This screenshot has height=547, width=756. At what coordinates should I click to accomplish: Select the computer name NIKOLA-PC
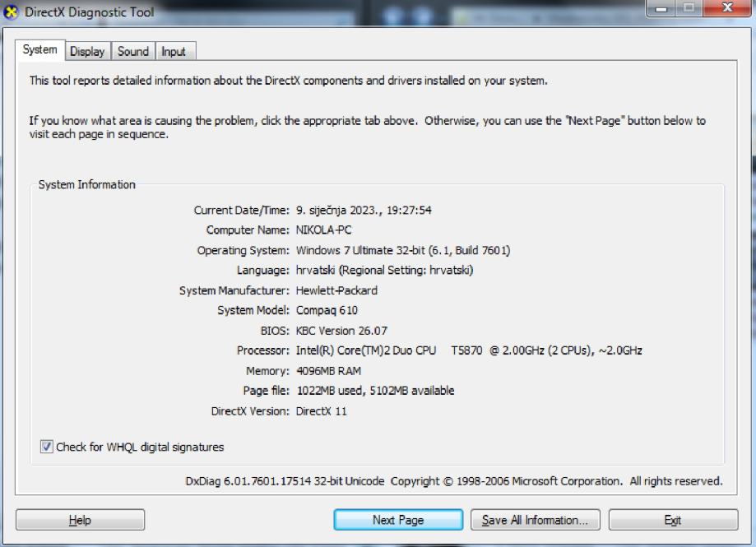[323, 229]
